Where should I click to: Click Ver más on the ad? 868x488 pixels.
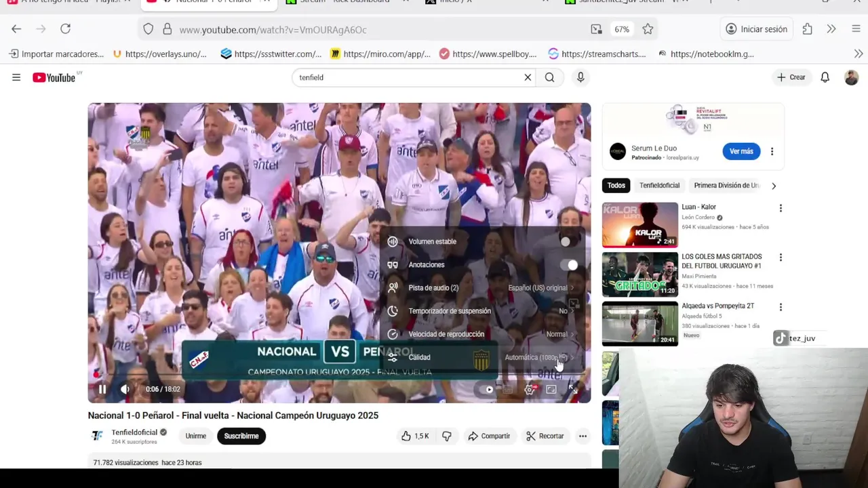741,151
